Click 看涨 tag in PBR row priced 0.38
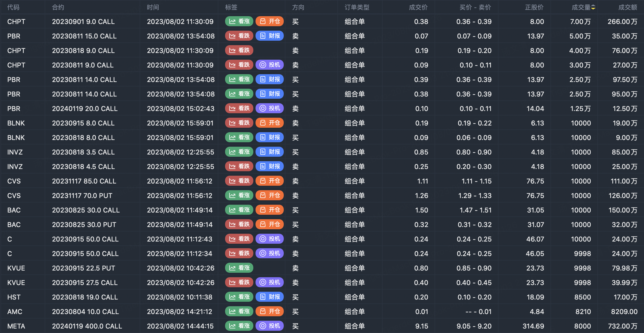The width and height of the screenshot is (644, 333). coord(239,94)
